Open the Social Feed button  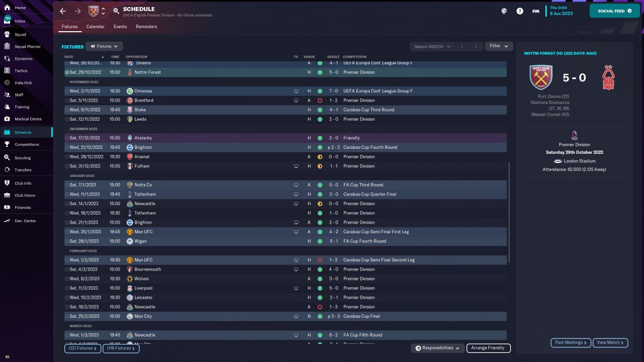pos(615,11)
